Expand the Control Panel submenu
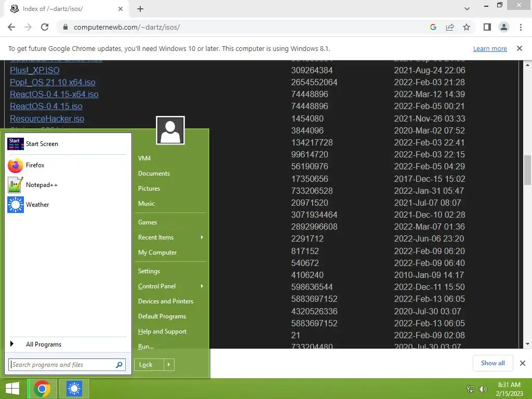532x399 pixels. pyautogui.click(x=170, y=286)
